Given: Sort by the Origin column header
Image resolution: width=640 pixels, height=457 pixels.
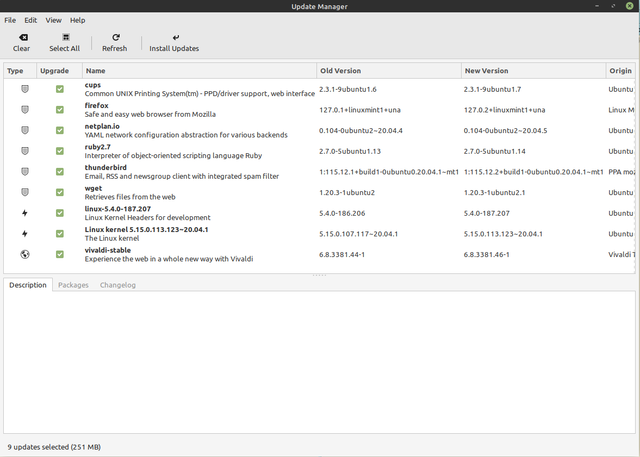Looking at the screenshot, I should [620, 71].
